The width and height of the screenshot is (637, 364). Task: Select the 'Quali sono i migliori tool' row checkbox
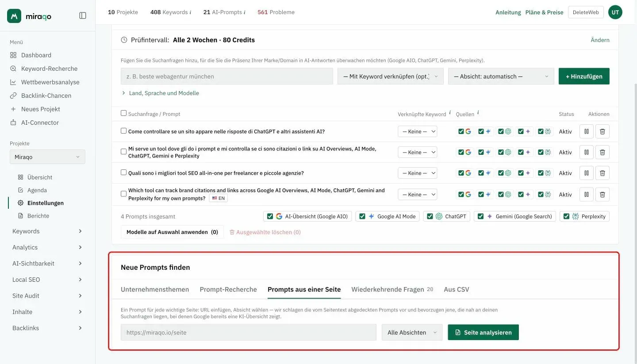[124, 172]
